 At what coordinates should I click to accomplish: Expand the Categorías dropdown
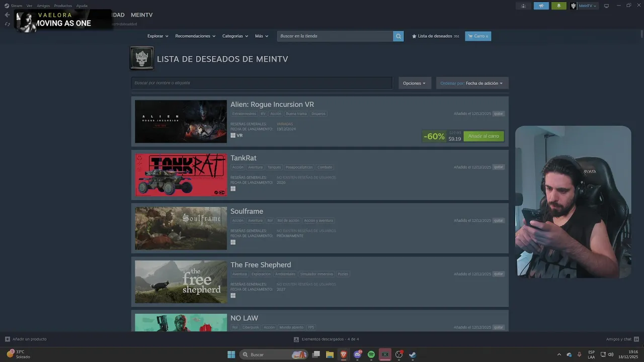pyautogui.click(x=235, y=36)
